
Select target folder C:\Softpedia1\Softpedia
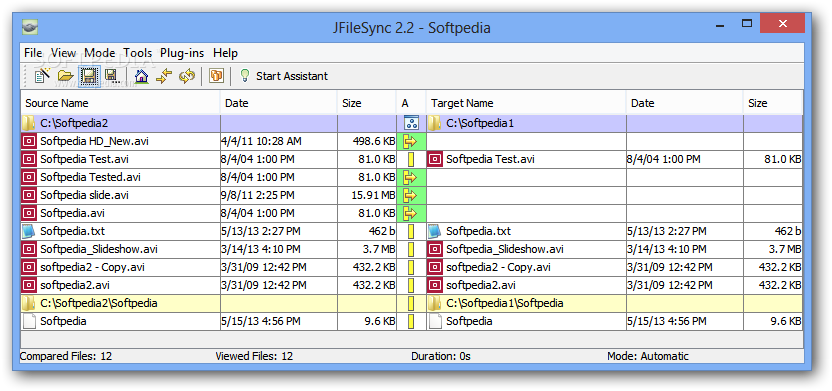click(505, 303)
